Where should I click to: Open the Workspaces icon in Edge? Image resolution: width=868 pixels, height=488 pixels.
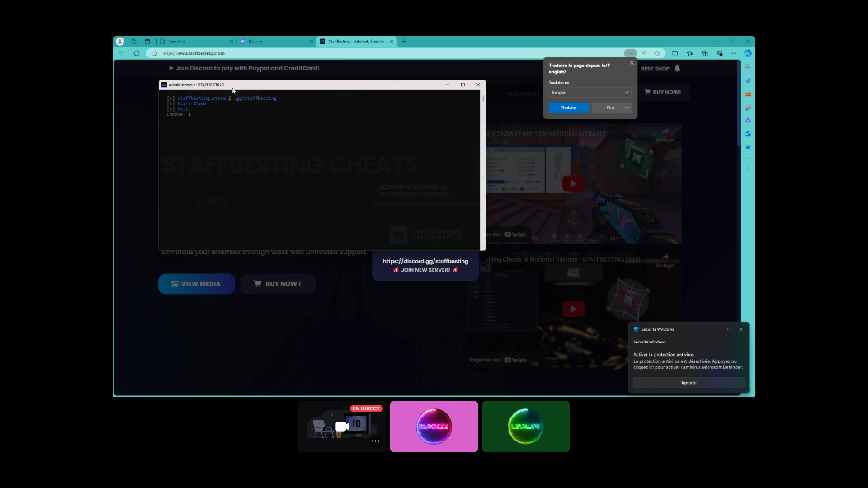133,42
